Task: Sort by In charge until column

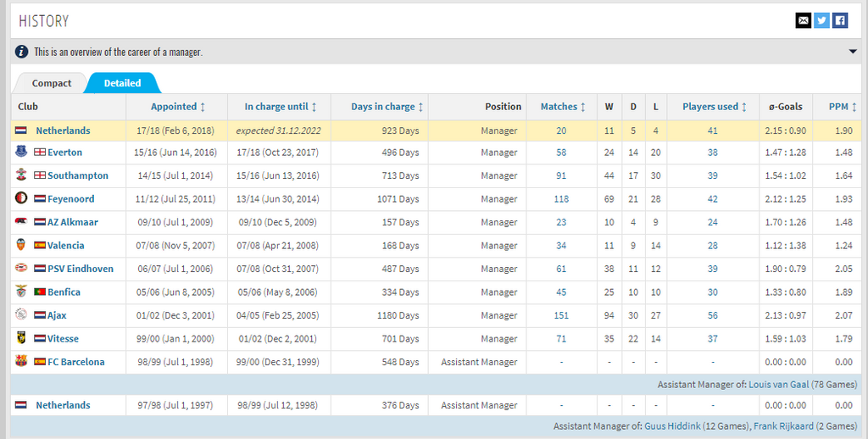Action: 281,107
